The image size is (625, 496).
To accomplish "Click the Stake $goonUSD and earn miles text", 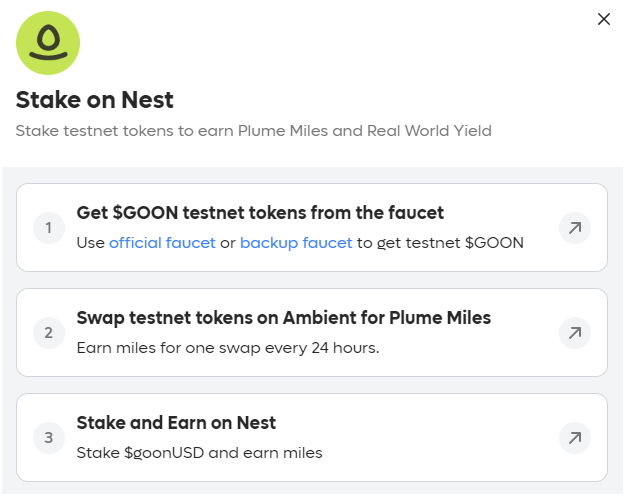I will [x=199, y=453].
